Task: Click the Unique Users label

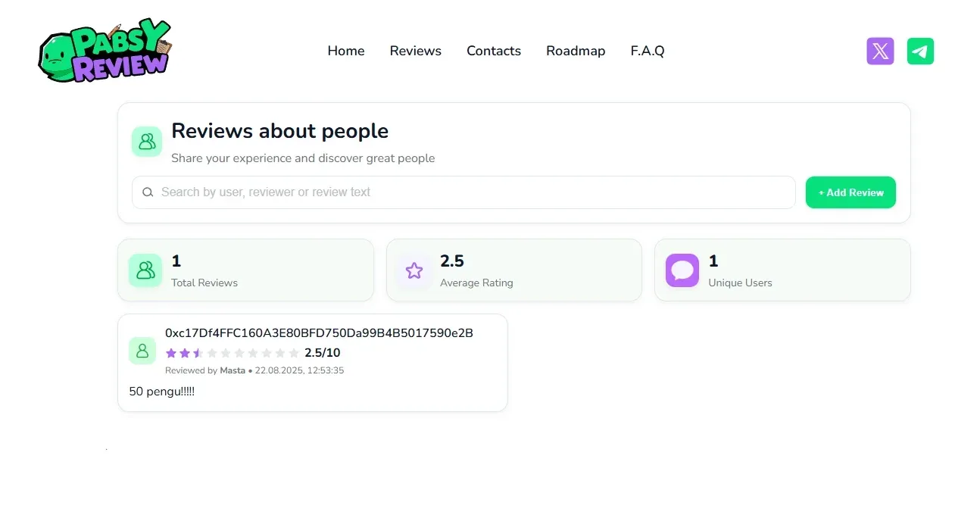Action: tap(740, 283)
